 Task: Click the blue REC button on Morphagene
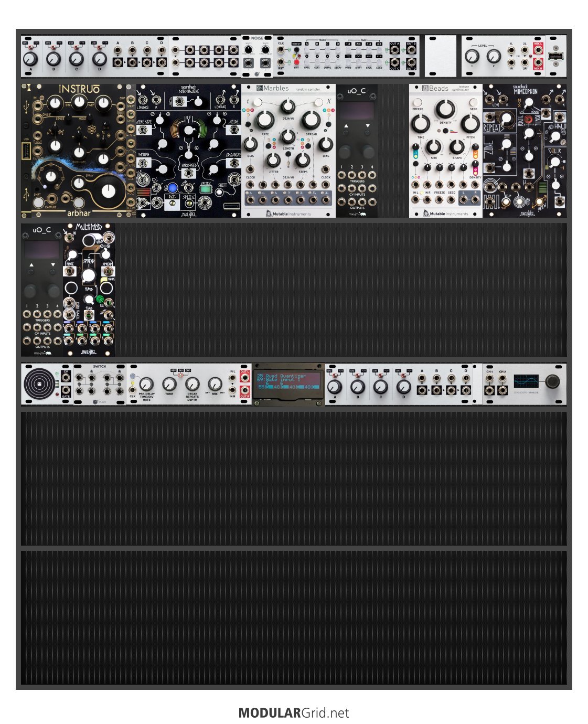coord(172,187)
